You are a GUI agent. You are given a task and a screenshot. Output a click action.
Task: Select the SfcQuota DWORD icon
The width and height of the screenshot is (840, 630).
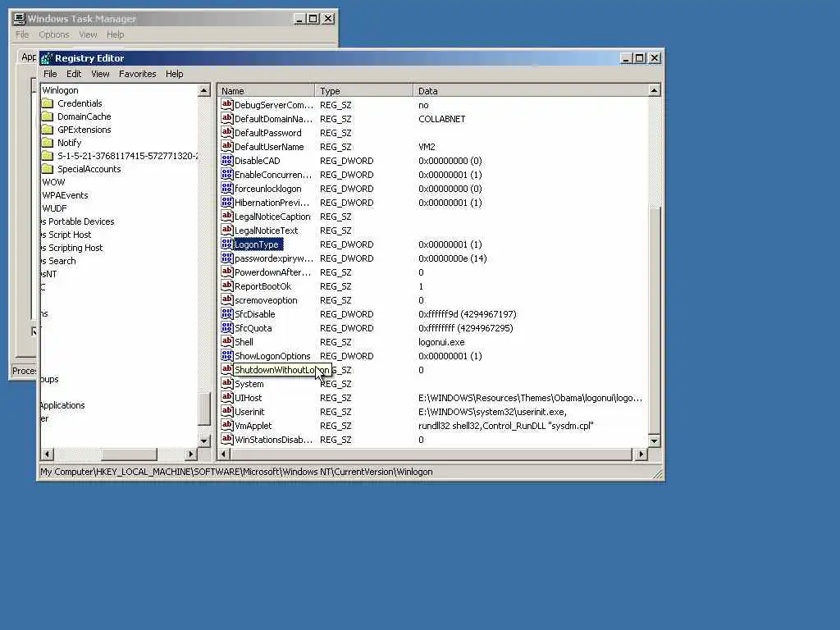click(x=227, y=327)
